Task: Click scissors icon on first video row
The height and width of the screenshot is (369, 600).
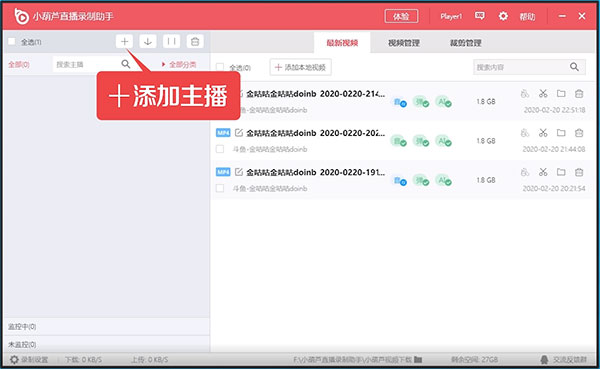Action: pos(543,93)
